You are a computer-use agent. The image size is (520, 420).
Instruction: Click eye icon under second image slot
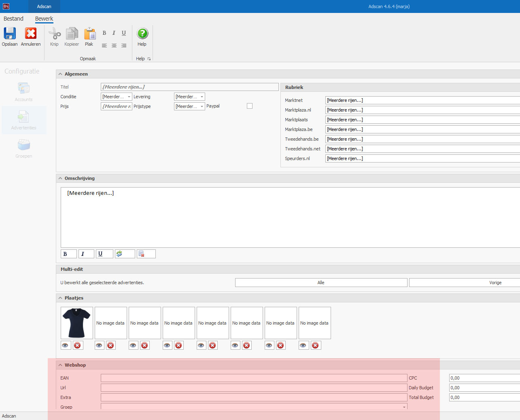[100, 345]
